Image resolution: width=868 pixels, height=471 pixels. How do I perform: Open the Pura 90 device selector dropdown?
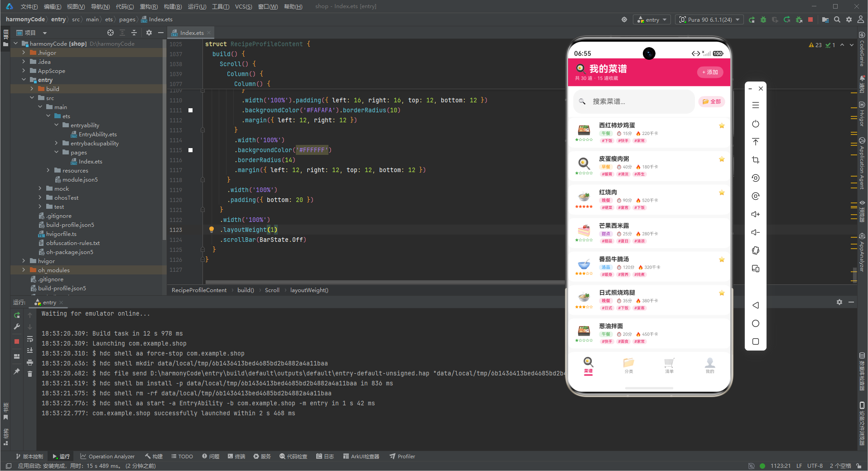(709, 19)
